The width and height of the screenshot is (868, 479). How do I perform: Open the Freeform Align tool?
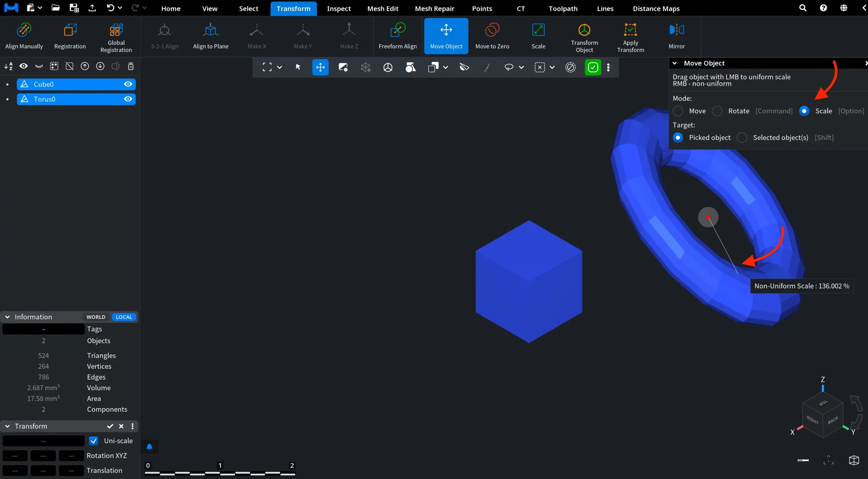(x=397, y=36)
